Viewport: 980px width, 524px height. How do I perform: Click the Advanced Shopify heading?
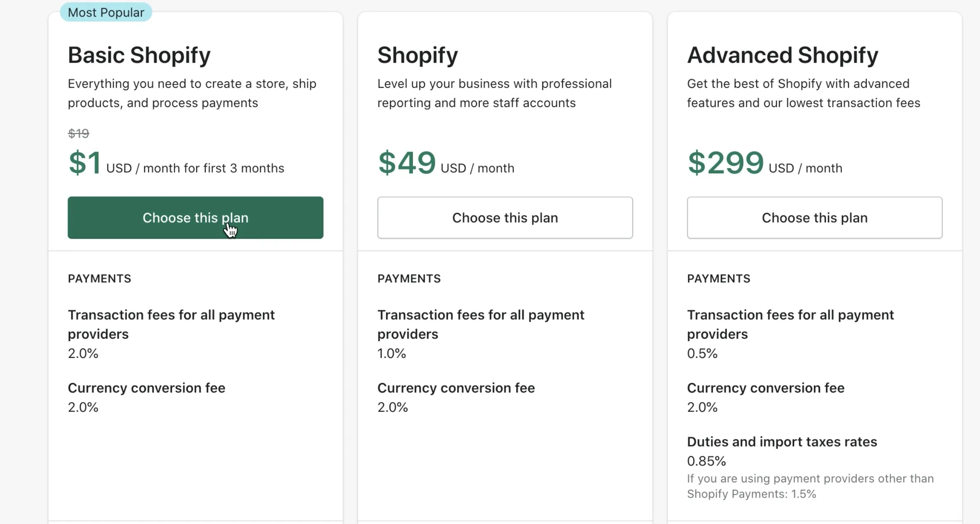point(782,55)
